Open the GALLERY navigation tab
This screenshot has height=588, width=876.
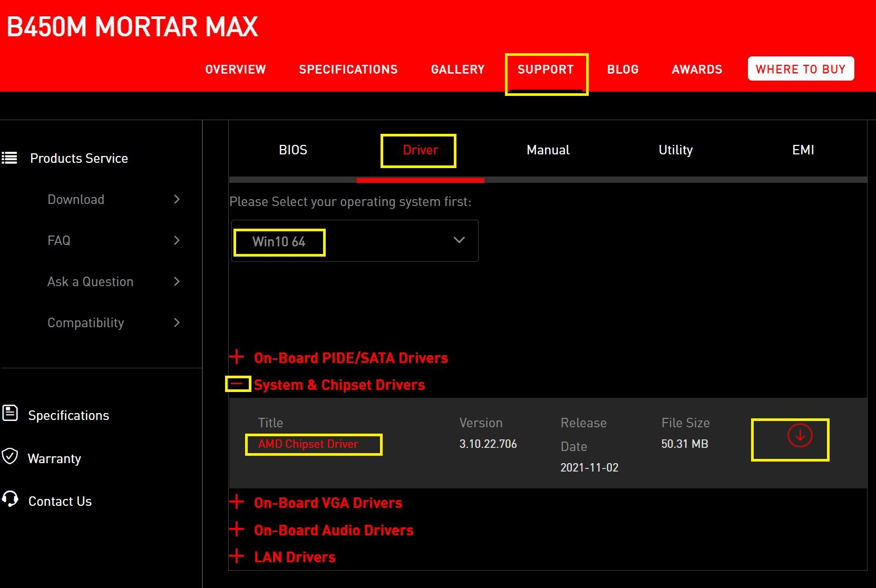(x=458, y=70)
